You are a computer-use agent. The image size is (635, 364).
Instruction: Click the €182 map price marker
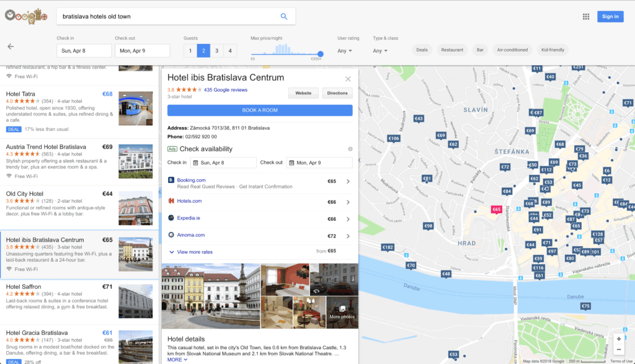click(388, 247)
